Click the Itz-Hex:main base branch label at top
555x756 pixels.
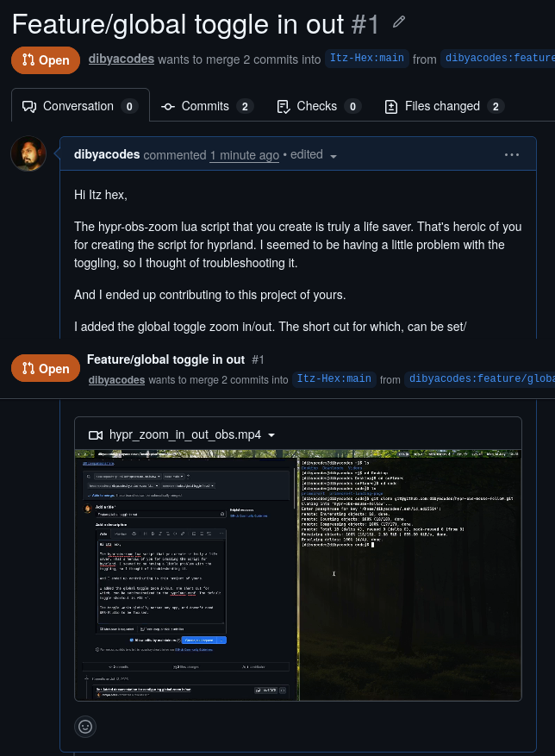click(x=367, y=59)
